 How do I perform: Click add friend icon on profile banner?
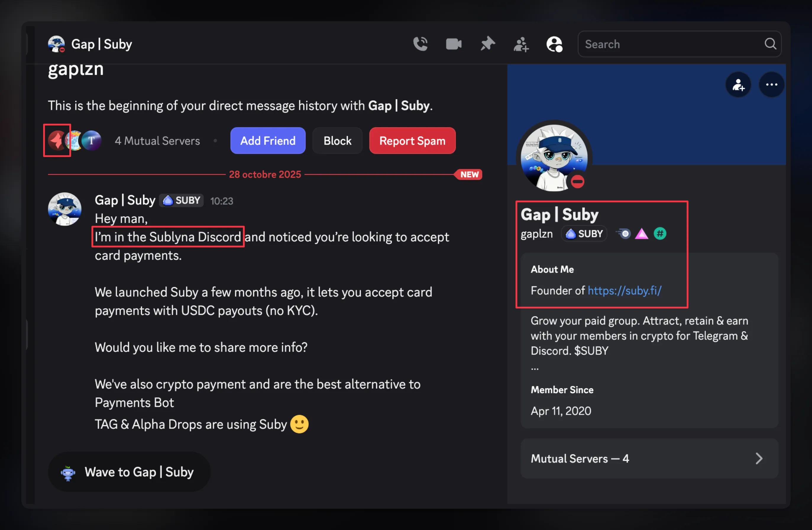point(738,85)
